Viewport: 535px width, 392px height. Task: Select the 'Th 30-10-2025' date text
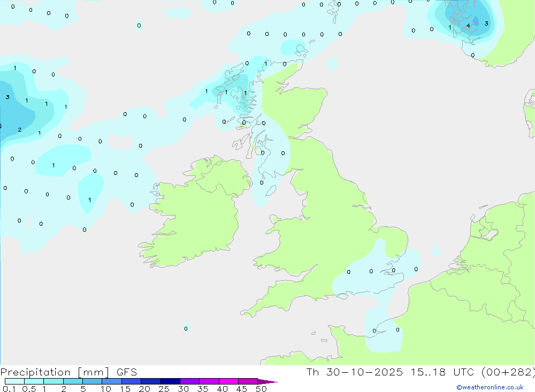point(355,372)
